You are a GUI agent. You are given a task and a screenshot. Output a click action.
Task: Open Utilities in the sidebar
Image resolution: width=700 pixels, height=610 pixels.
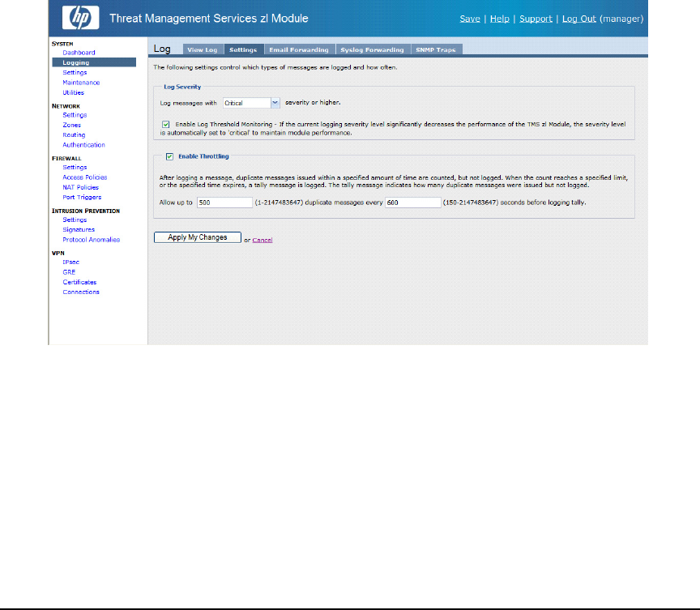(74, 93)
